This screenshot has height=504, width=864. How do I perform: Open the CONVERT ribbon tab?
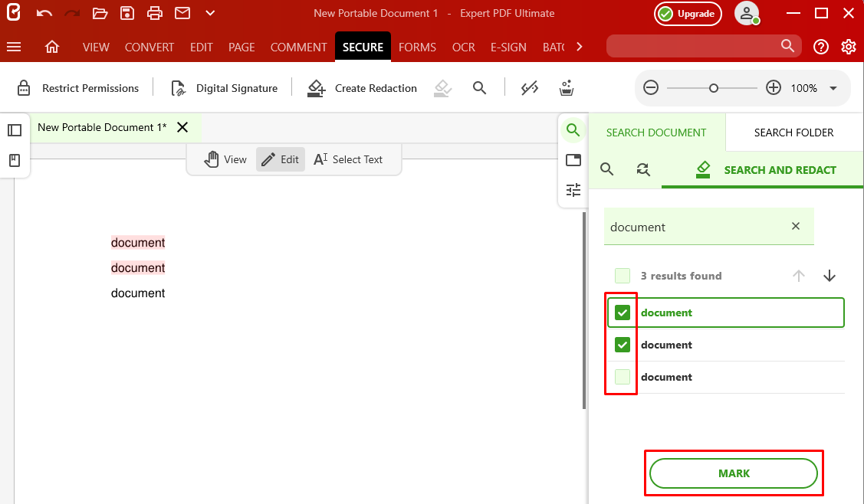(149, 47)
